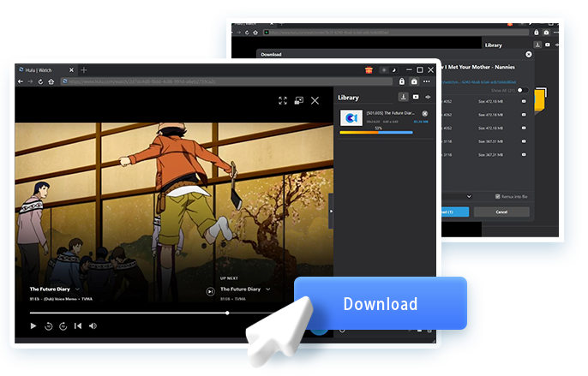
Task: Expand The Future Diary title chevron
Action: [x=77, y=289]
